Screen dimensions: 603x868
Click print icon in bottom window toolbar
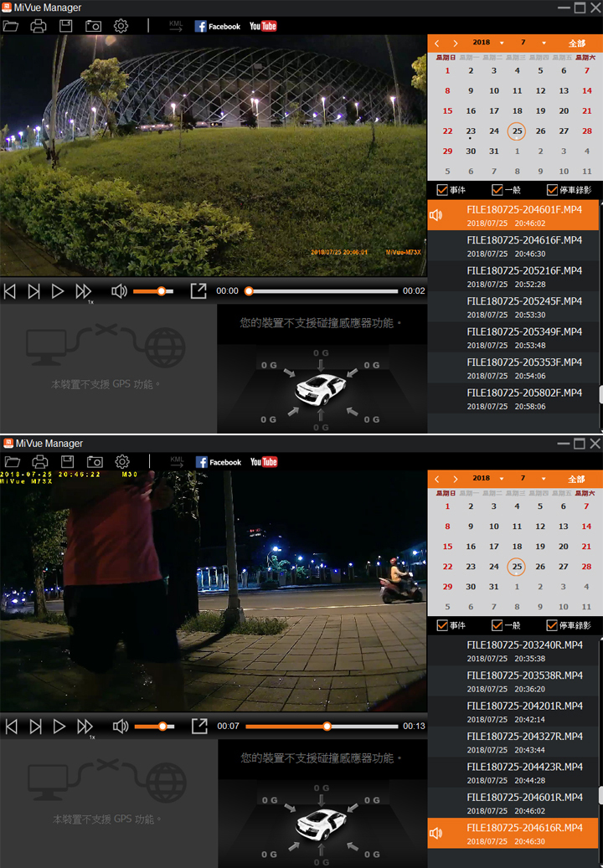pos(40,462)
